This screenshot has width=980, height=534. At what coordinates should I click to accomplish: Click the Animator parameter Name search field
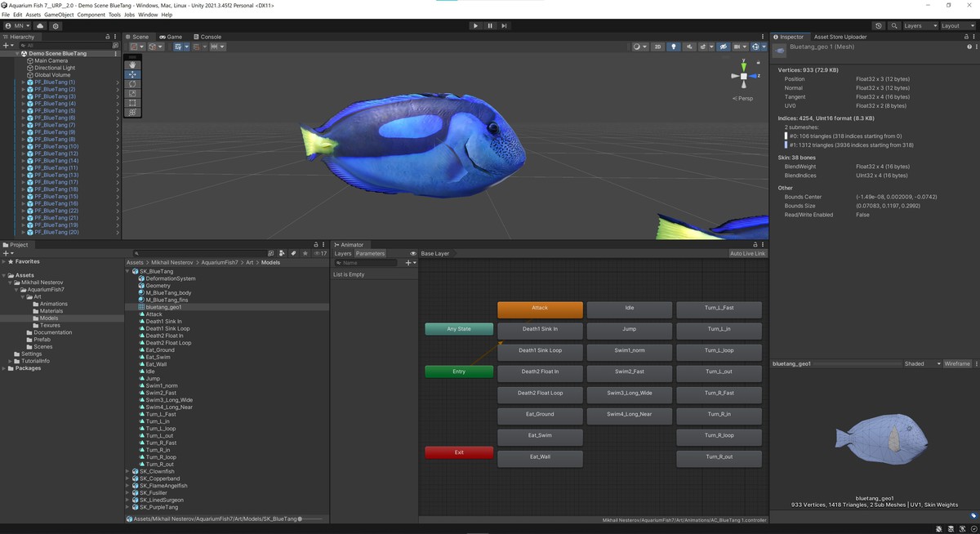tap(365, 263)
